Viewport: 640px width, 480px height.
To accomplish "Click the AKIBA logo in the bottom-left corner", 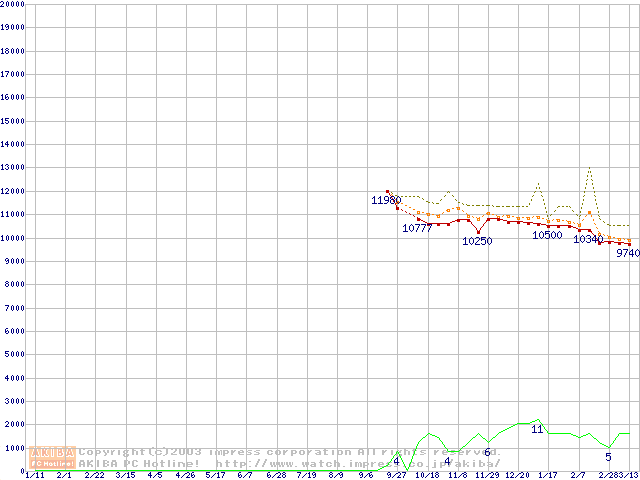I will click(52, 457).
